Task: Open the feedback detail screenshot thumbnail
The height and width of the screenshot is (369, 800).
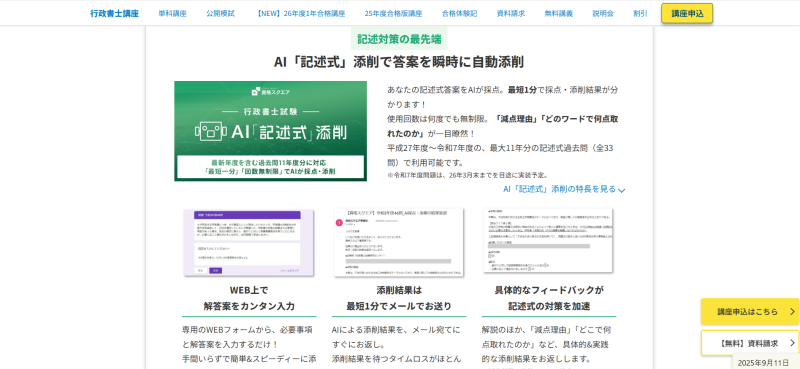Action: coord(548,240)
